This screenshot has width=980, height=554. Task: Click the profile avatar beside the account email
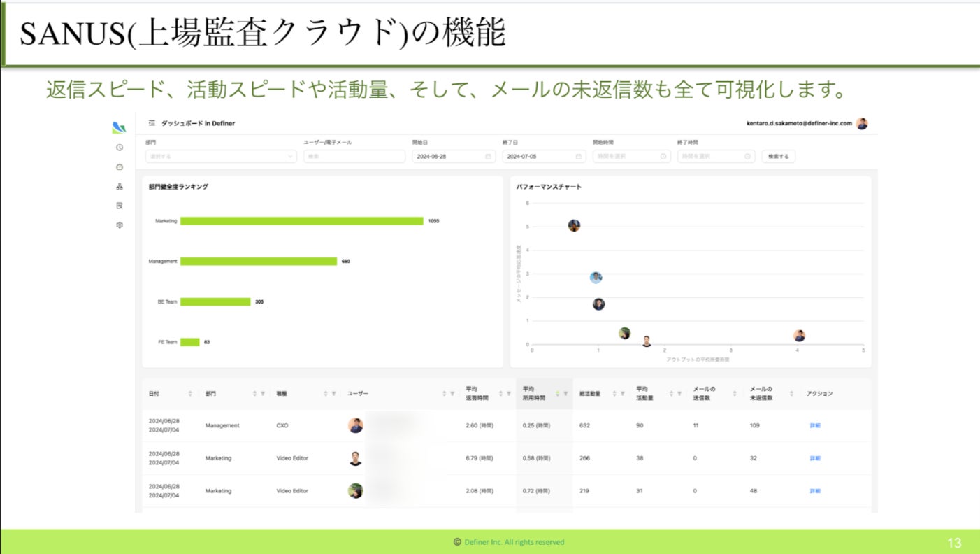(x=862, y=123)
